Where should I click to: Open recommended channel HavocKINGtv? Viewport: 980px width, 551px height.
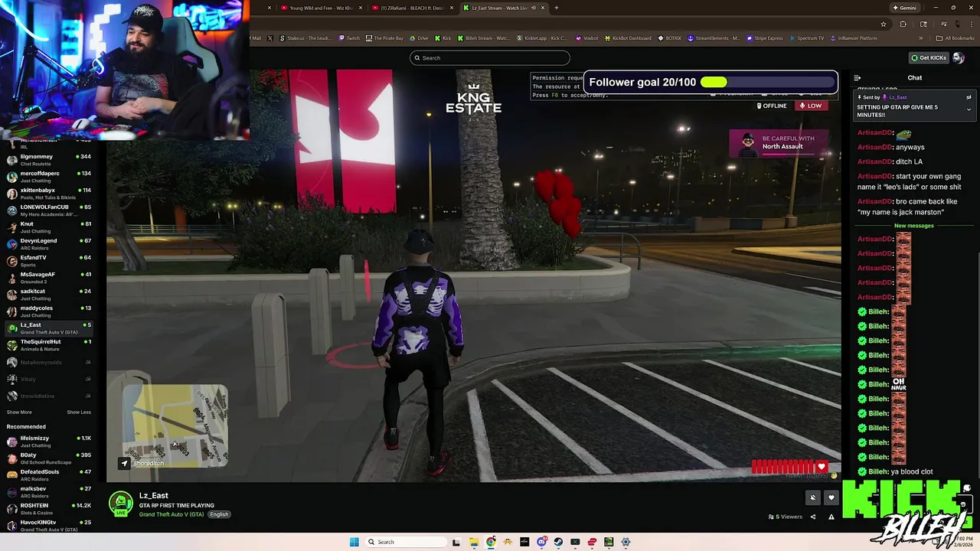[x=50, y=526]
